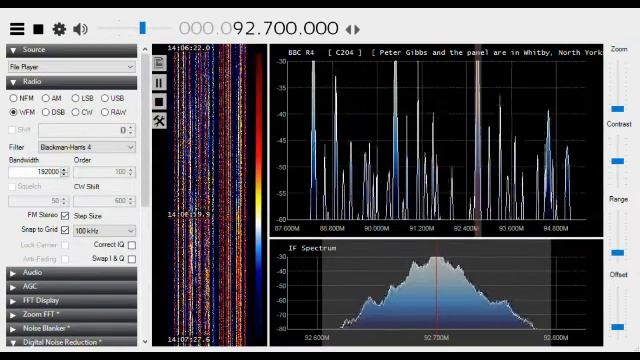Viewport: 640px width, 360px height.
Task: Select AM demodulation mode
Action: pyautogui.click(x=46, y=98)
